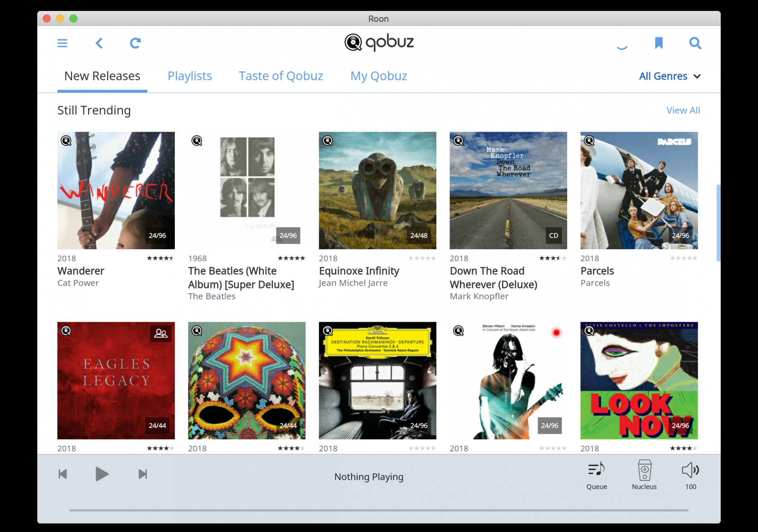Click the Nothing Playing status text
Image resolution: width=758 pixels, height=532 pixels.
pyautogui.click(x=369, y=477)
